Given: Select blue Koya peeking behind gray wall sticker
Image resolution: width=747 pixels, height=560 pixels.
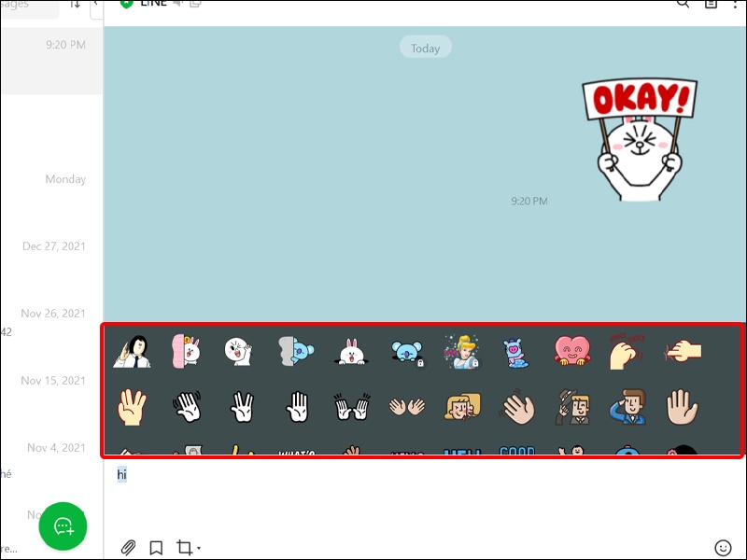Looking at the screenshot, I should pos(296,352).
